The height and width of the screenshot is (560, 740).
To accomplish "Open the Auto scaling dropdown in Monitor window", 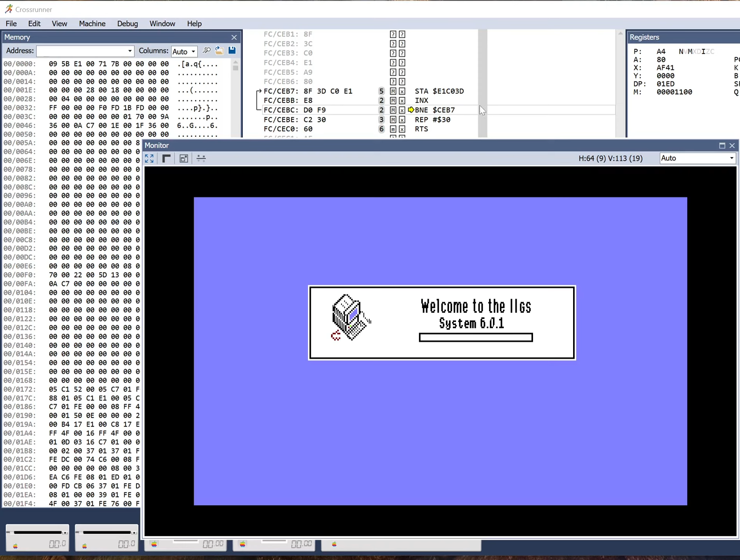I will coord(697,158).
